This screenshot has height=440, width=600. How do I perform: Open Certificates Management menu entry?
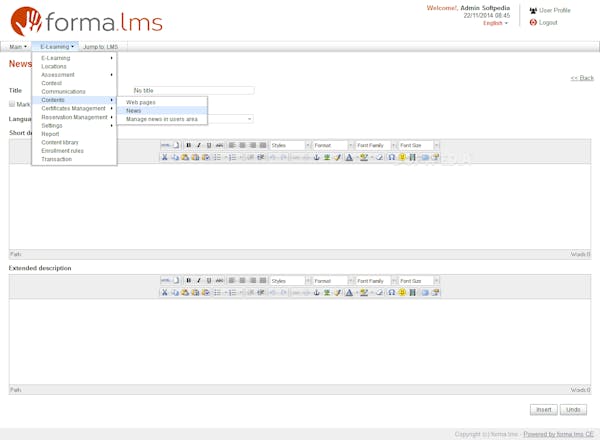(x=74, y=108)
